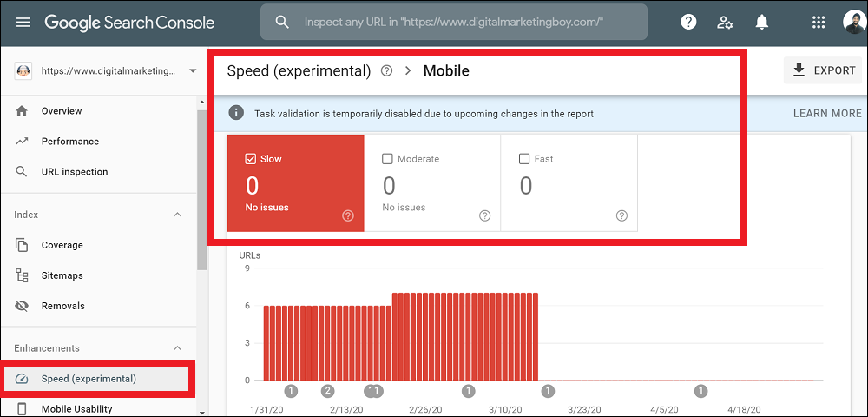Open the Help question mark icon
Image resolution: width=868 pixels, height=417 pixels.
tap(688, 22)
